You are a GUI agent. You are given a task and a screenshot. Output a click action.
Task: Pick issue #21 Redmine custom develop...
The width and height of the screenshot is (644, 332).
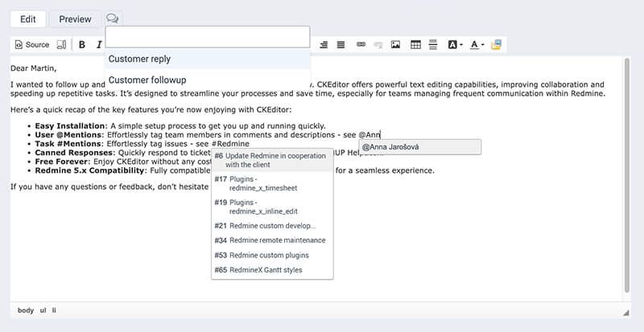tap(272, 226)
